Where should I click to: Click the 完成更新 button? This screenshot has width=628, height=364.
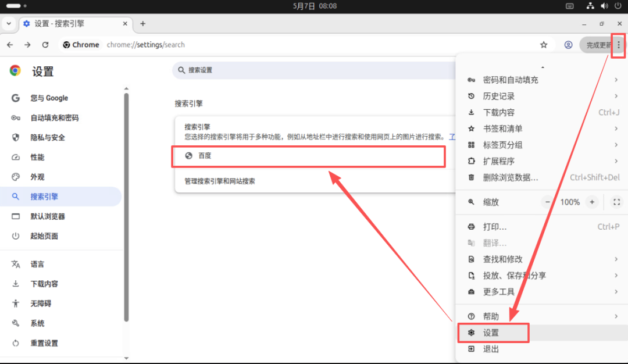click(598, 45)
